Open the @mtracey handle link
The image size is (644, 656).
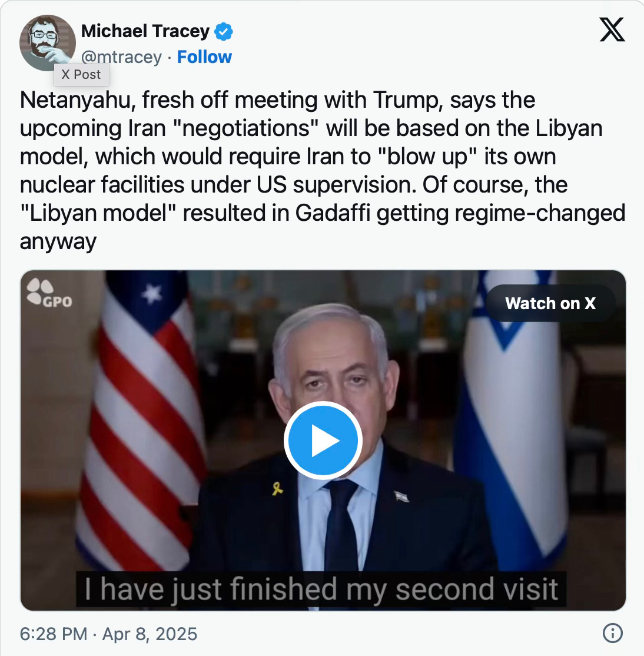[121, 57]
